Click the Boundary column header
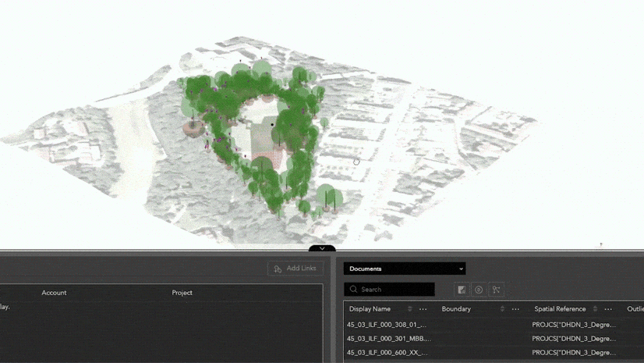Viewport: 644px width, 363px height. tap(456, 309)
